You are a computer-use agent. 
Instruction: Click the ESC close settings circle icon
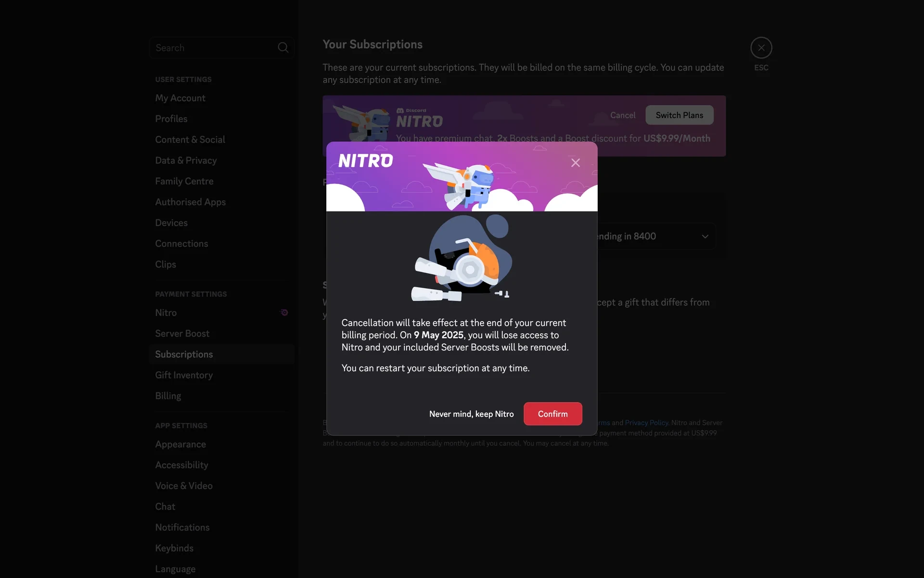coord(761,48)
